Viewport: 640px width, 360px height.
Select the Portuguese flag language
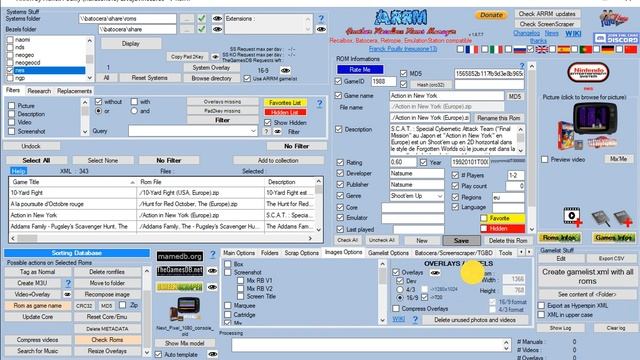pos(586,49)
